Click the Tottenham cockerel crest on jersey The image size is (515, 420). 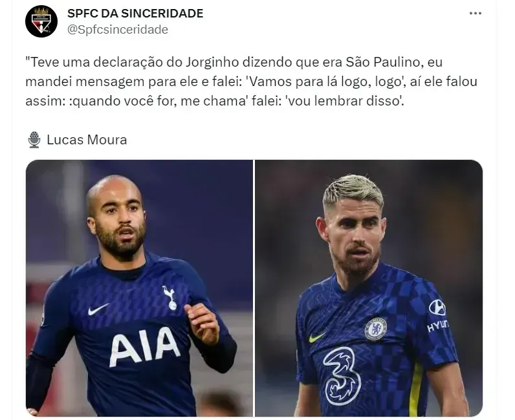click(x=170, y=298)
